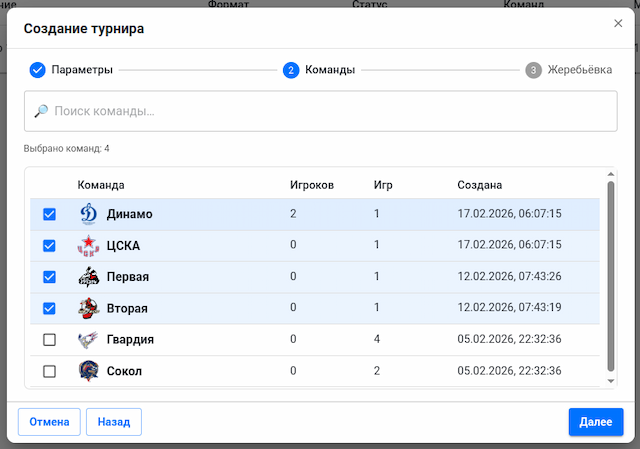This screenshot has height=449, width=640.
Task: Uncheck the ЦСКА team checkbox
Action: [50, 246]
